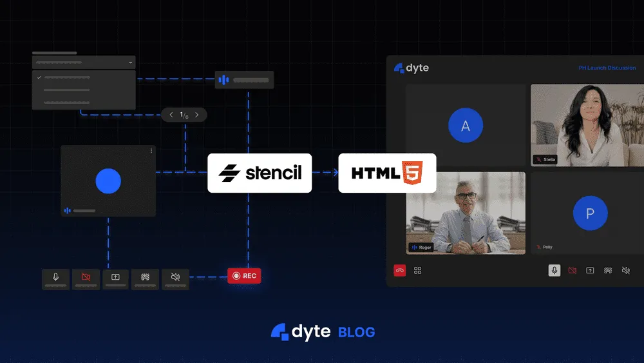Open the grid layout icon in meeting bar

point(418,271)
